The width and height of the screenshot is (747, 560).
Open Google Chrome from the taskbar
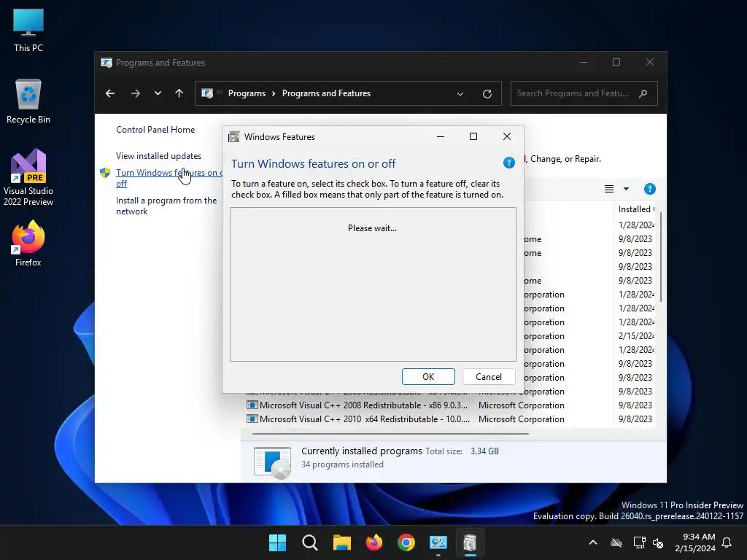tap(406, 542)
